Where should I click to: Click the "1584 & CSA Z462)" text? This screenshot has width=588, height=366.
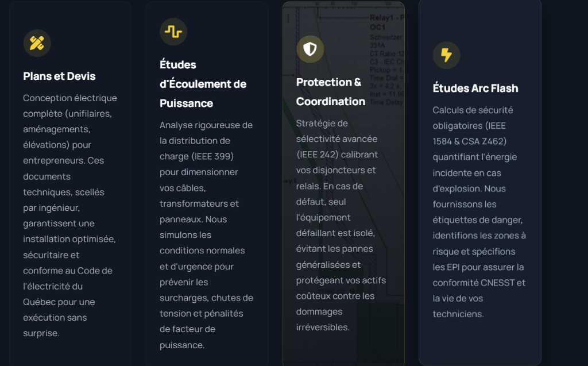tap(470, 141)
